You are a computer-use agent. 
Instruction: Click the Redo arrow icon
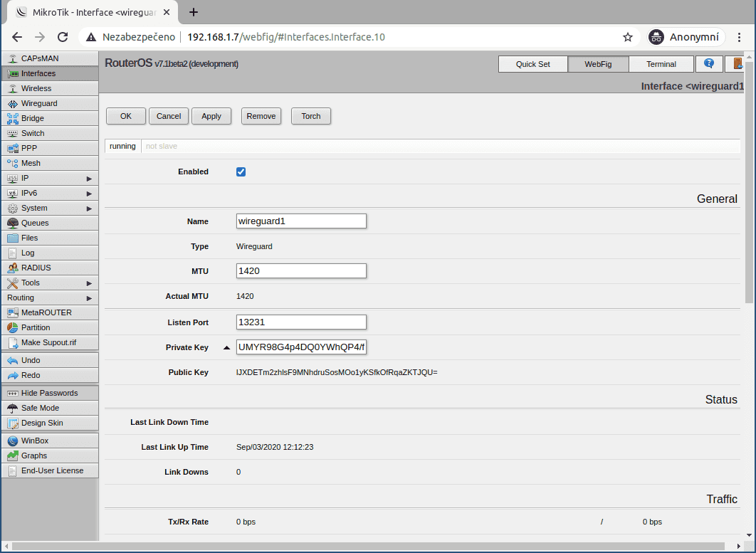point(13,375)
